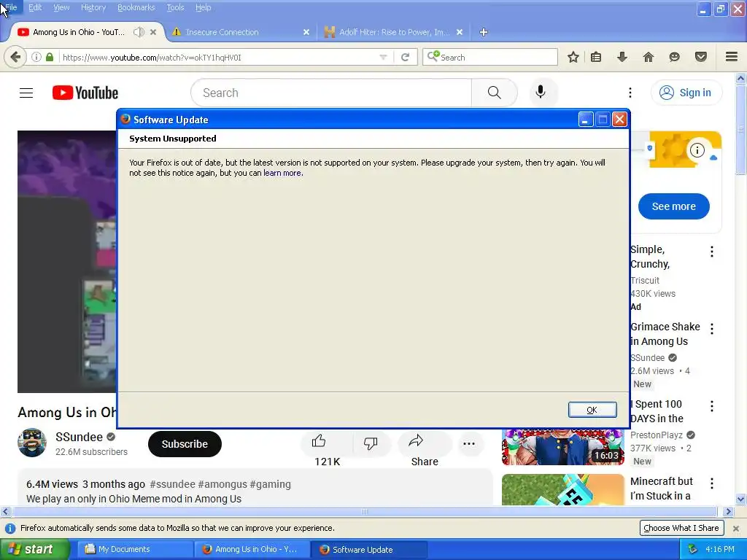Click the See more ad button
This screenshot has height=560, width=747.
[x=673, y=206]
